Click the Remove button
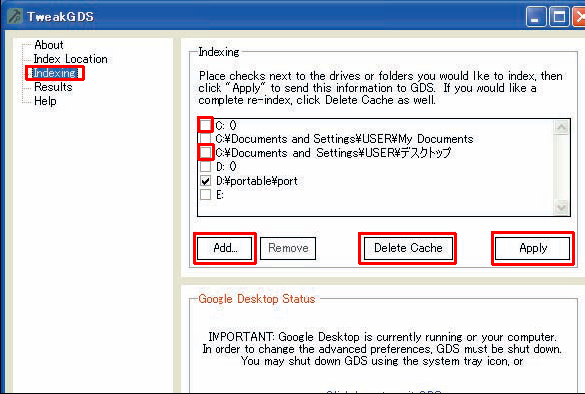The image size is (585, 394). pyautogui.click(x=288, y=248)
